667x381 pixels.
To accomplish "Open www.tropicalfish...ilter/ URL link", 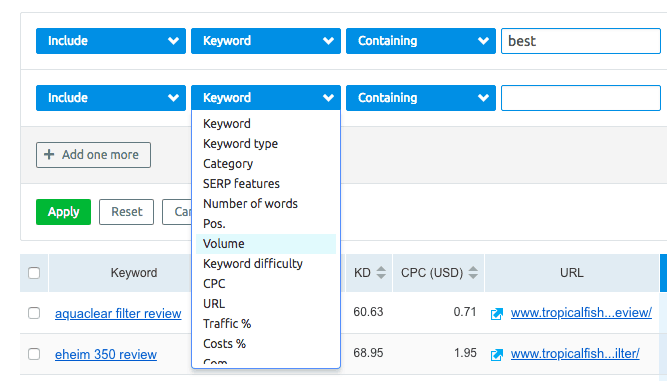I will (x=575, y=354).
